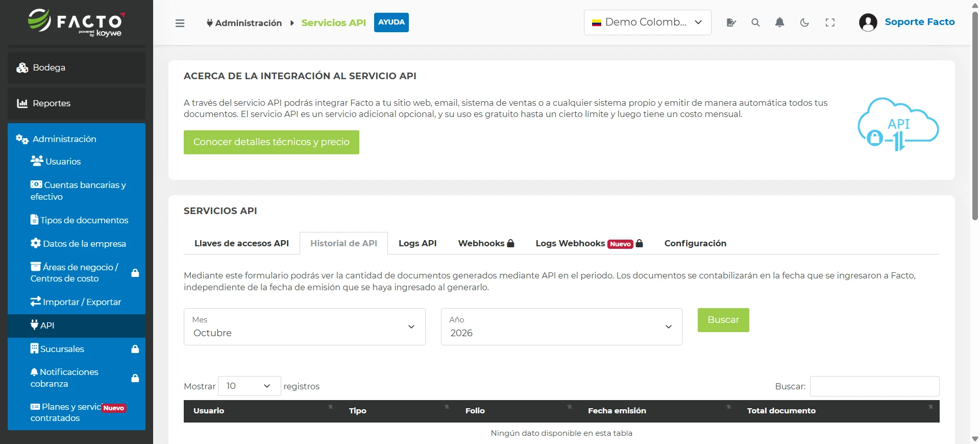Switch to the Configuración tab
This screenshot has height=444, width=980.
695,243
